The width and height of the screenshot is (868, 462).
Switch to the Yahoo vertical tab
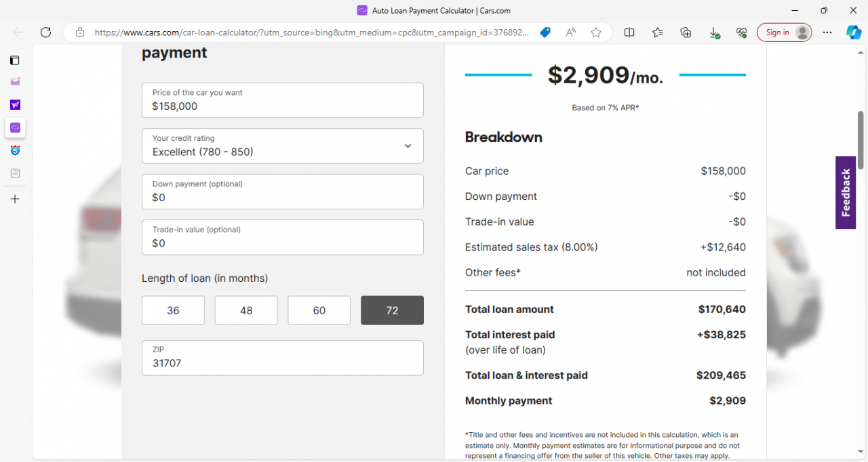15,104
